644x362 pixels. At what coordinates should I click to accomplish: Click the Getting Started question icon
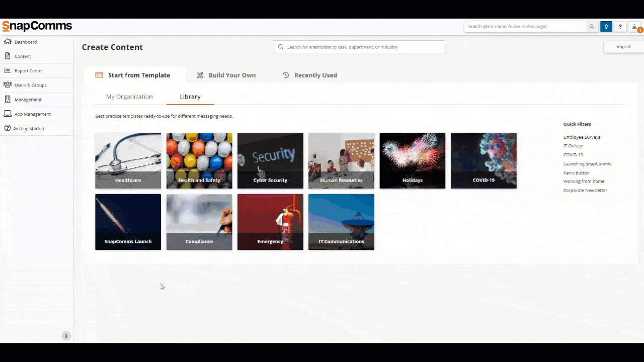pos(8,128)
